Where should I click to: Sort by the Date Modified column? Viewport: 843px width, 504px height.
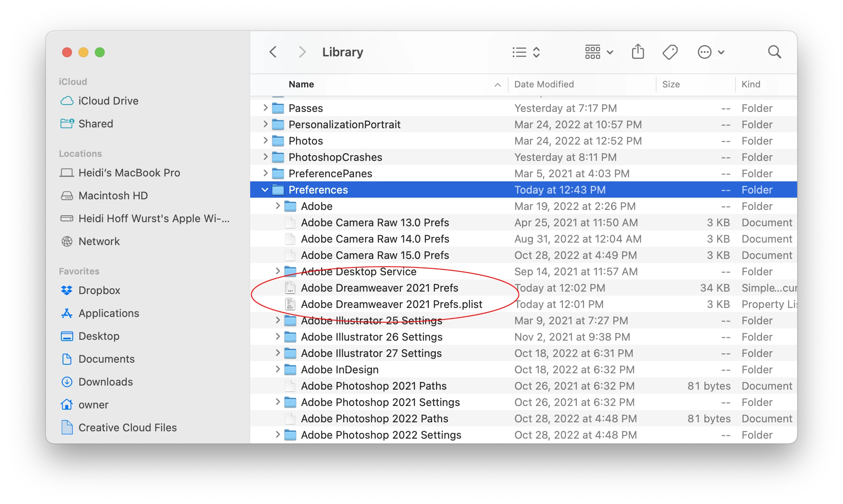[x=544, y=84]
